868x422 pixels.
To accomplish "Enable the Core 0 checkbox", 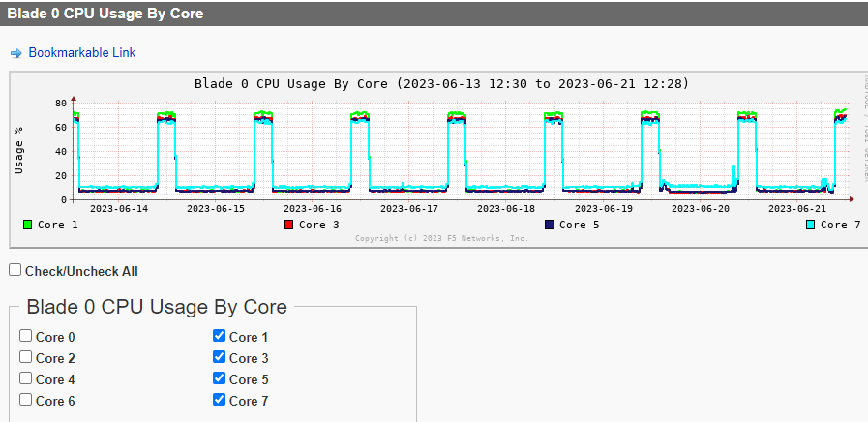I will click(26, 337).
